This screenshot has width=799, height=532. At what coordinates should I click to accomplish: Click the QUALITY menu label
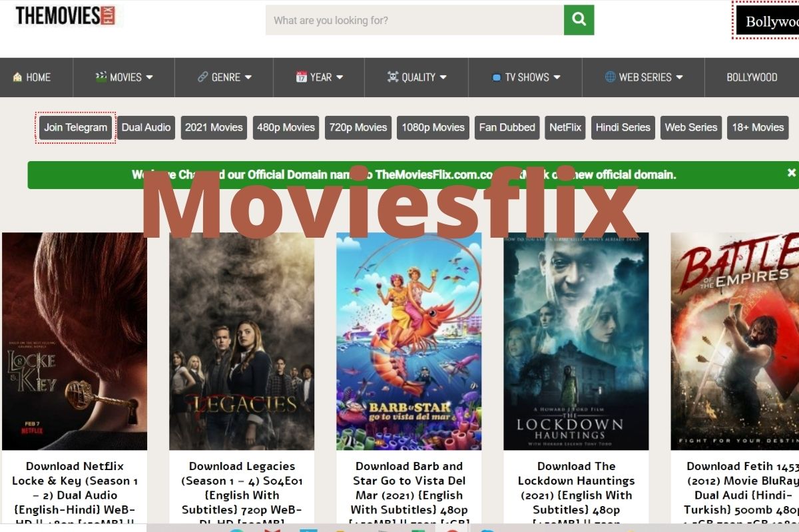pos(418,77)
